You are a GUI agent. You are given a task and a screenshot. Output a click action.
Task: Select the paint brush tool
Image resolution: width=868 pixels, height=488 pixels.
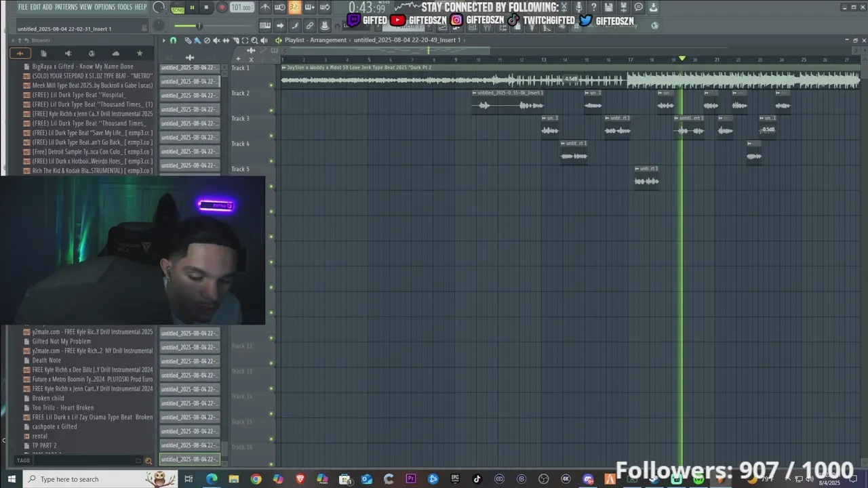[x=197, y=41]
